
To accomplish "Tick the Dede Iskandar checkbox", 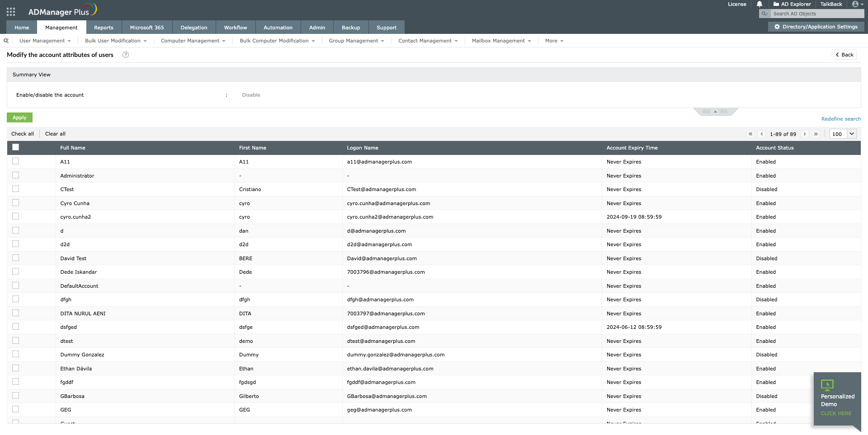I will pyautogui.click(x=16, y=271).
